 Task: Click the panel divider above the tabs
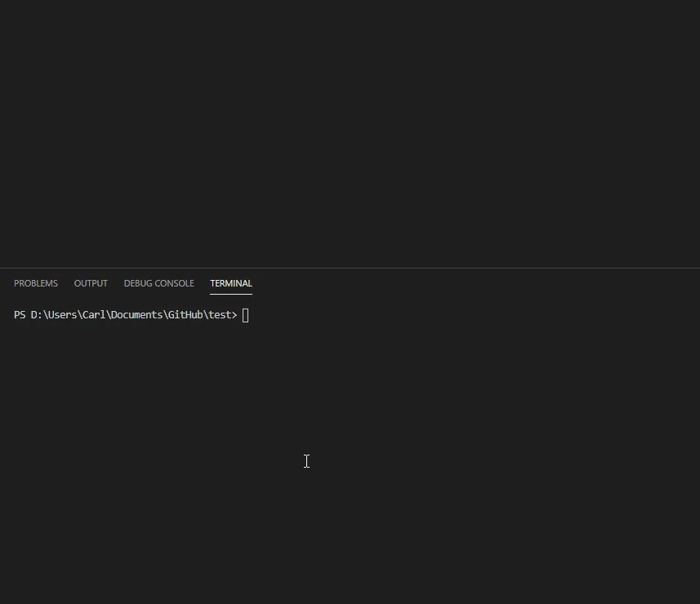point(350,268)
